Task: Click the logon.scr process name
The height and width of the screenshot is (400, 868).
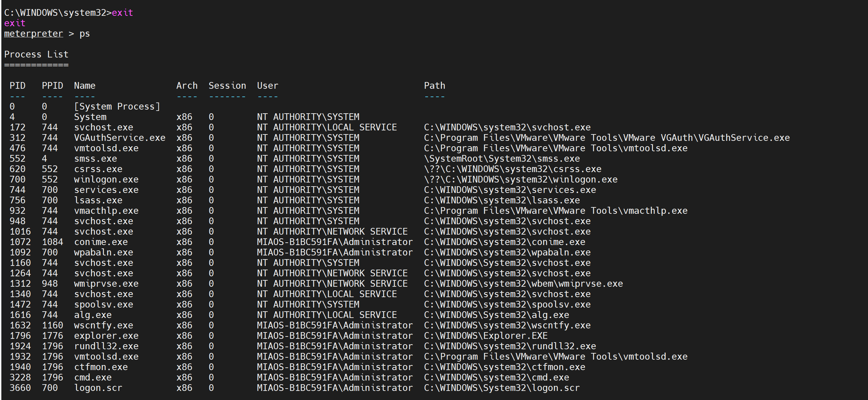Action: tap(98, 388)
